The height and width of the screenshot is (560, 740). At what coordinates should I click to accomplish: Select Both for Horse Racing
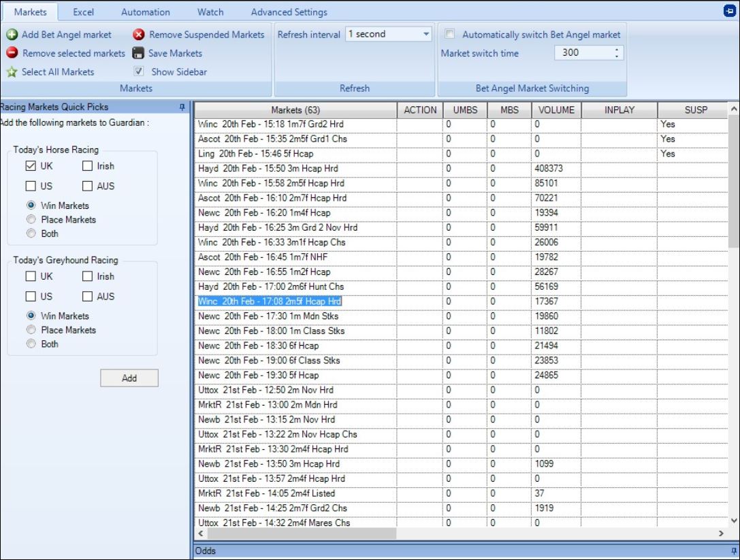click(x=31, y=233)
